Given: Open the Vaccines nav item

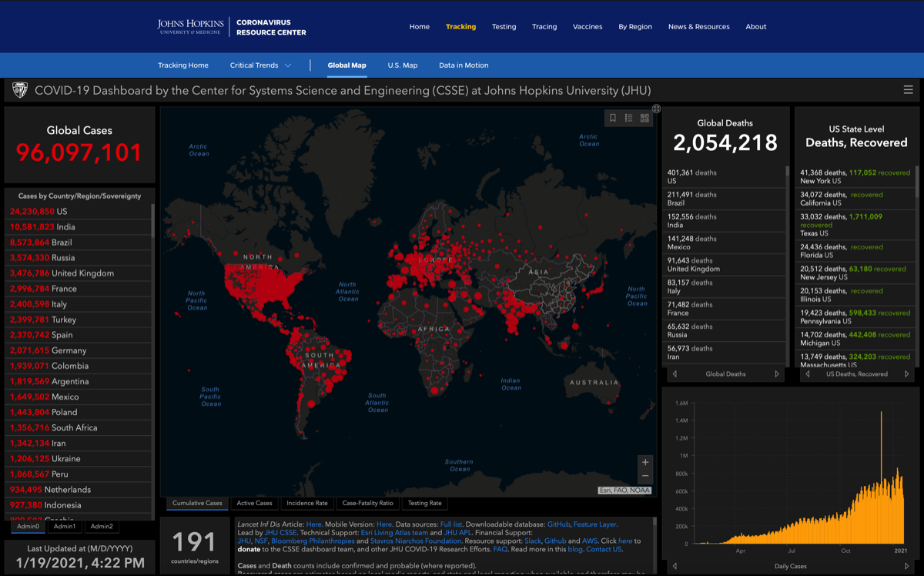Looking at the screenshot, I should point(588,27).
